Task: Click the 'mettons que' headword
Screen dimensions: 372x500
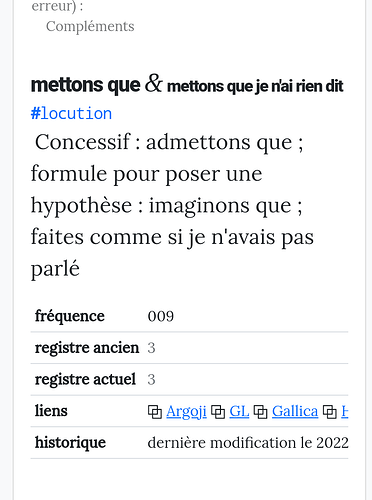Action: (x=85, y=85)
